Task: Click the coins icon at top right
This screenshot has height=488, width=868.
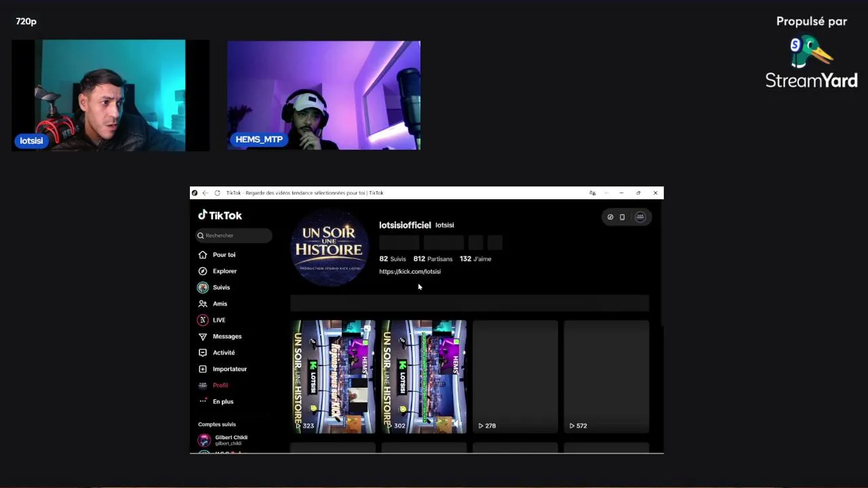Action: [610, 217]
